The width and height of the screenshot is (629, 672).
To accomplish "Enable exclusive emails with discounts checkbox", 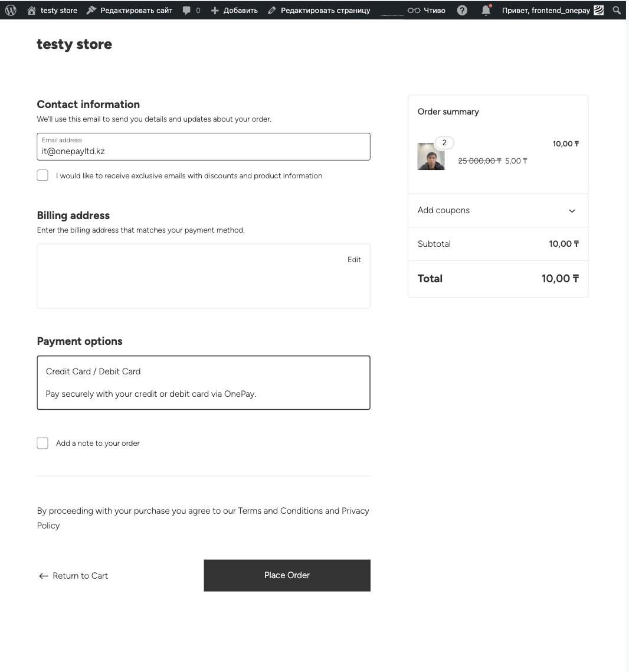I will point(42,175).
